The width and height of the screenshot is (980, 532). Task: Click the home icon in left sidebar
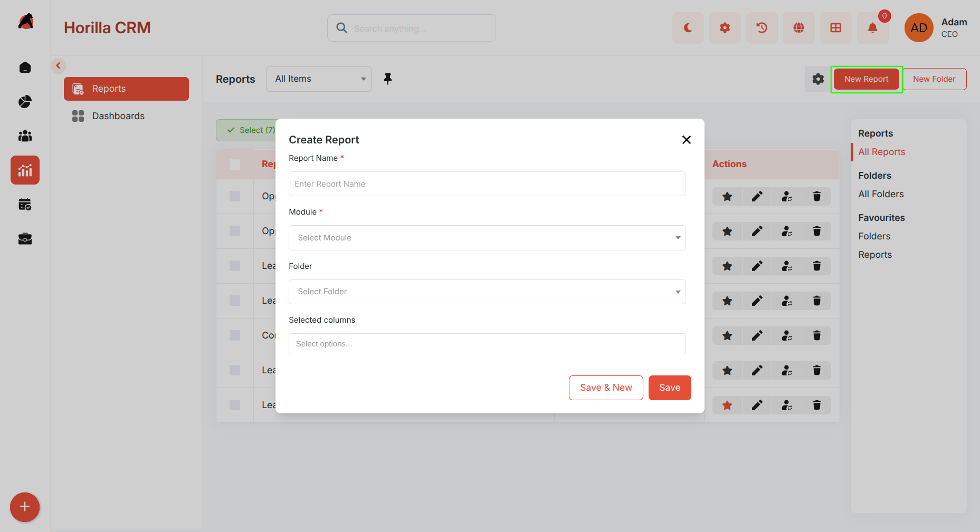coord(25,67)
